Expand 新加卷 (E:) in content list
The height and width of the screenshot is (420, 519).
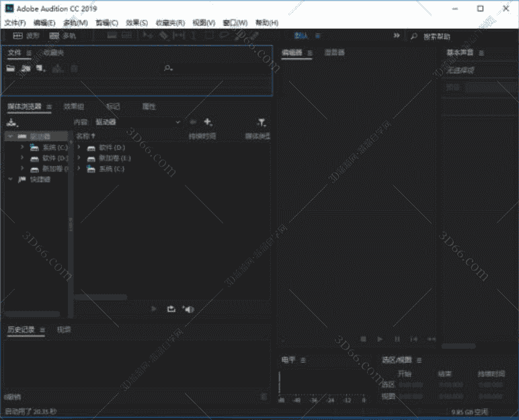tap(79, 158)
